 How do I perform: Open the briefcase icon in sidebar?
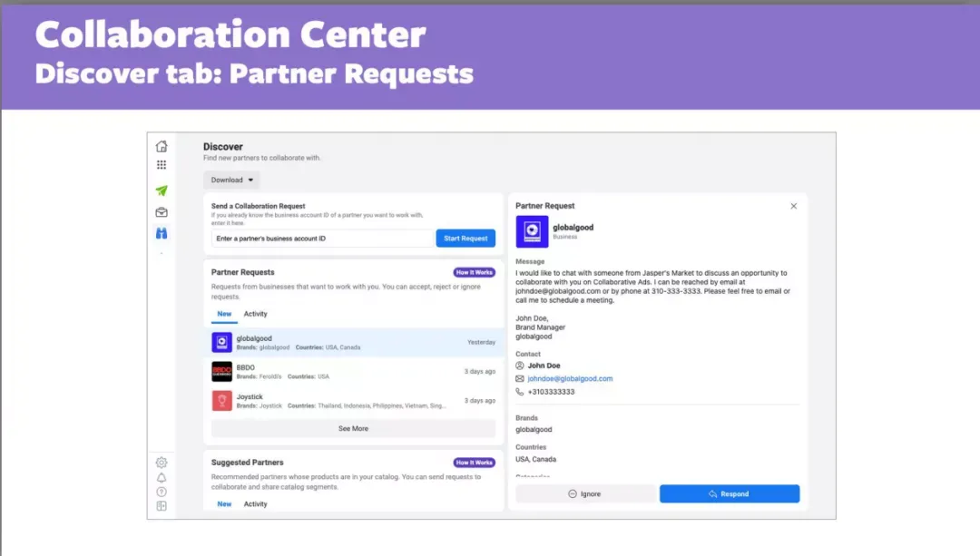point(162,212)
